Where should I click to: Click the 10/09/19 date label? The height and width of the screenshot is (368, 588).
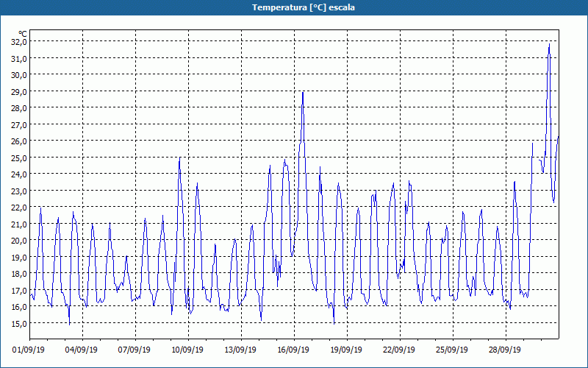click(187, 350)
